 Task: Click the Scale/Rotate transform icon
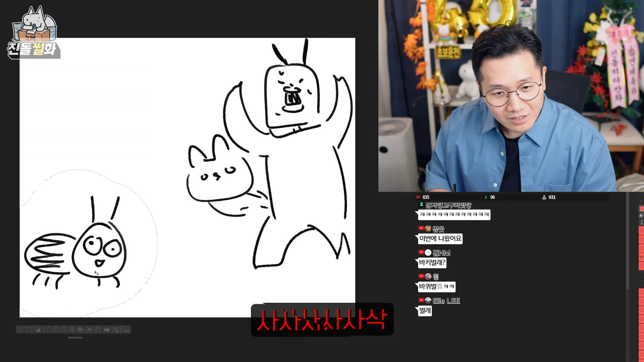pos(98,329)
